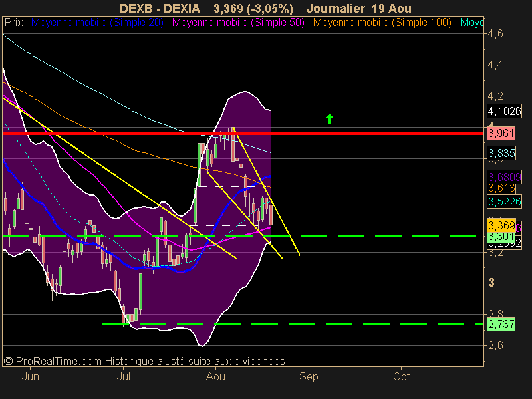This screenshot has height=399, width=532.
Task: Click the 'Prix' legend label
Action: pos(13,23)
